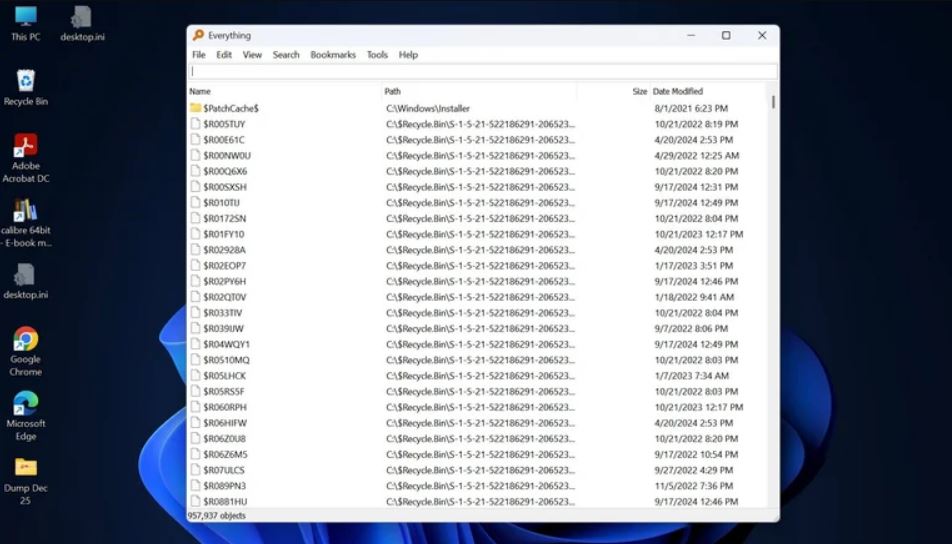Open the Recycle Bin desktop icon

26,82
